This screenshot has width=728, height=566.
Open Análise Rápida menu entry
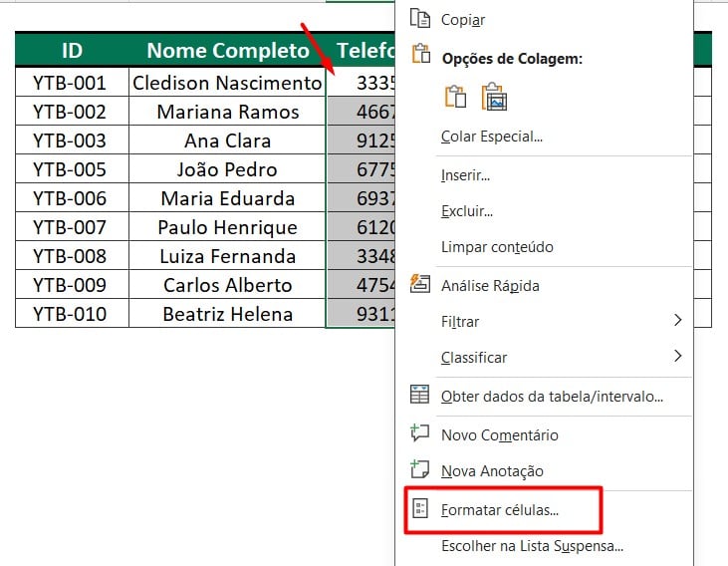pyautogui.click(x=543, y=286)
